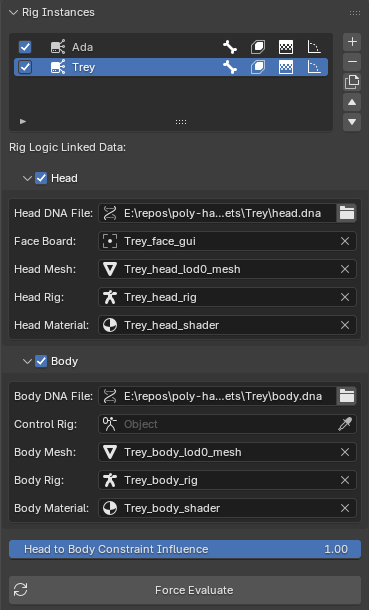Uncheck the Ada rig instance checkbox
The width and height of the screenshot is (369, 610).
[x=25, y=47]
